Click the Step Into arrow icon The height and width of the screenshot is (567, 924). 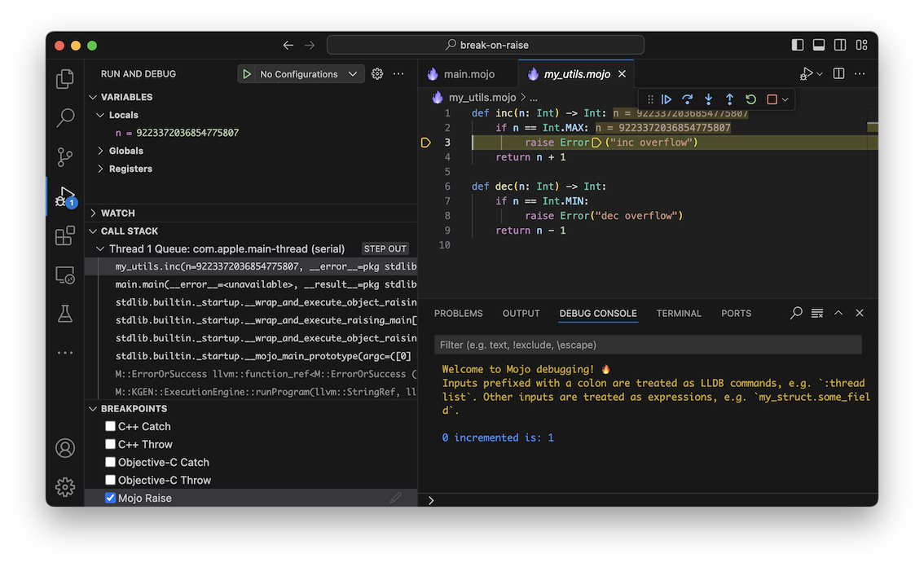708,99
